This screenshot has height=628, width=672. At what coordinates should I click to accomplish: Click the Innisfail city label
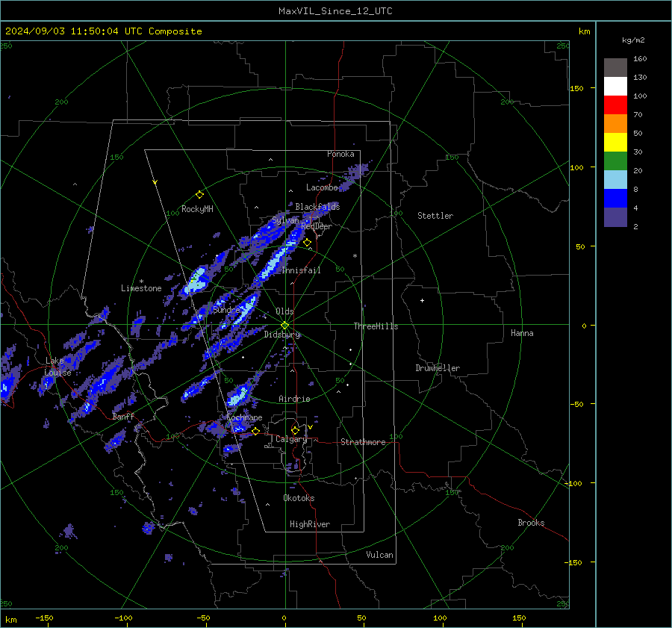302,270
